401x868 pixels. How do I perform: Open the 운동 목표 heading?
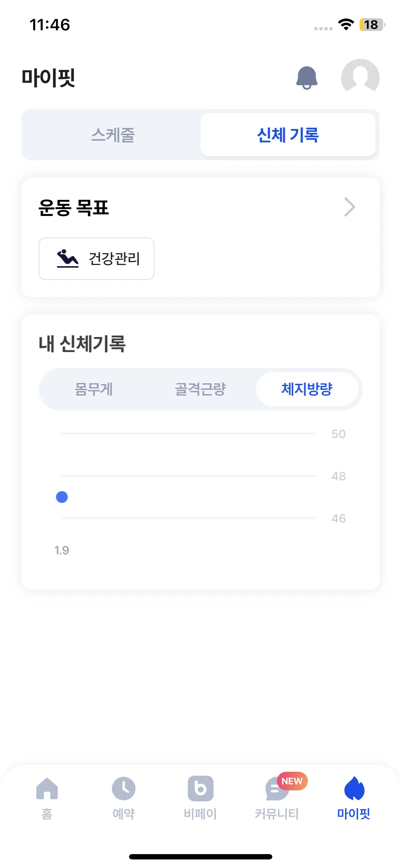point(73,207)
